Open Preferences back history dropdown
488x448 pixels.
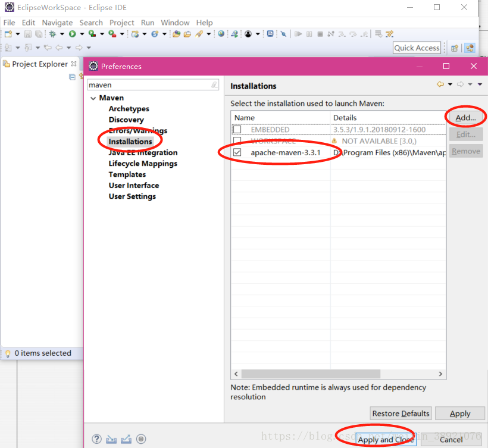click(x=450, y=84)
